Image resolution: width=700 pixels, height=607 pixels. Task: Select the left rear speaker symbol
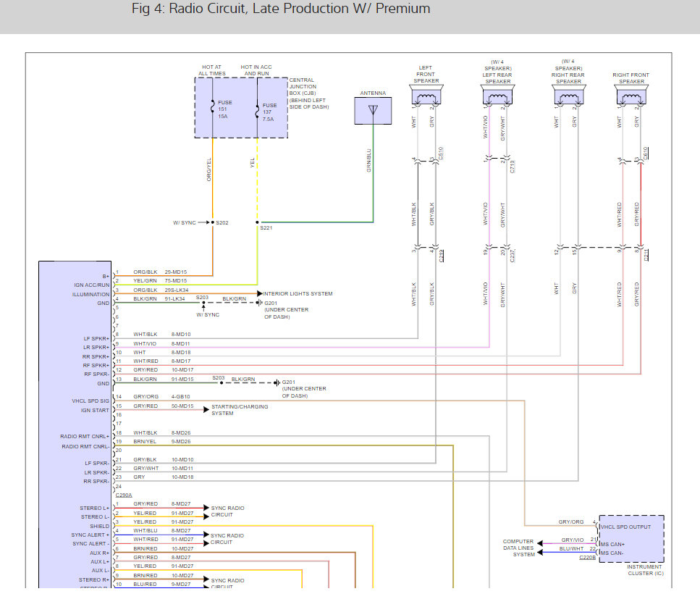click(497, 95)
